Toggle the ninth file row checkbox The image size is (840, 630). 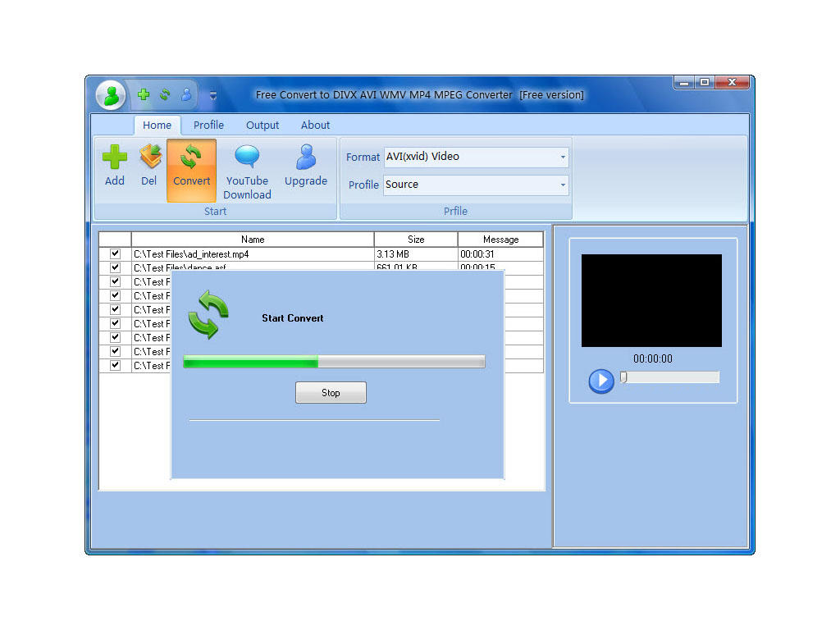[115, 365]
